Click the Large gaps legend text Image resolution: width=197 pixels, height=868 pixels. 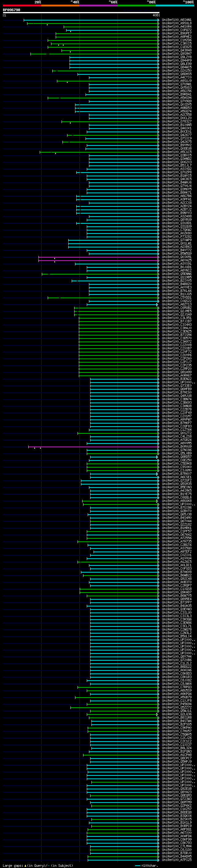click(x=38, y=865)
